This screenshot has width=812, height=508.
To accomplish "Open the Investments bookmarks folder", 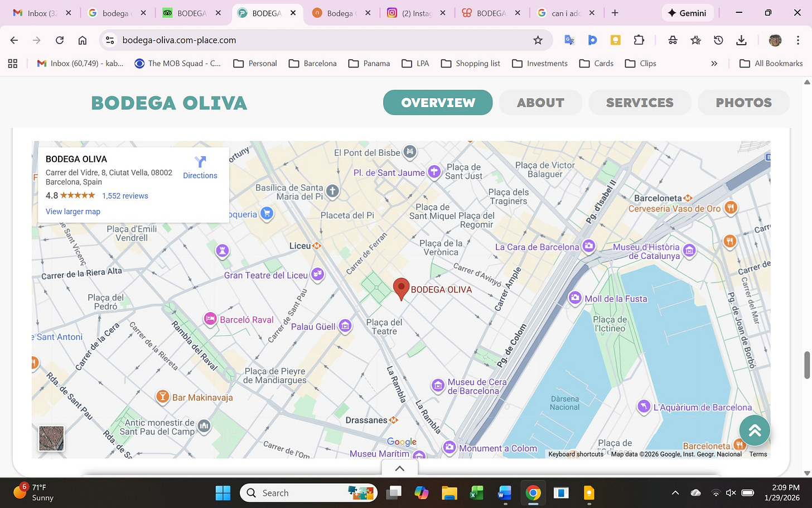I will click(540, 64).
